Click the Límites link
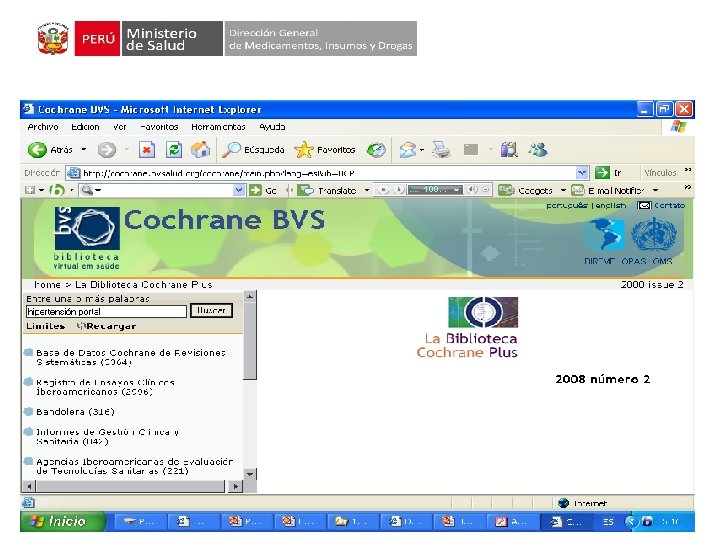This screenshot has width=720, height=540. (x=45, y=326)
